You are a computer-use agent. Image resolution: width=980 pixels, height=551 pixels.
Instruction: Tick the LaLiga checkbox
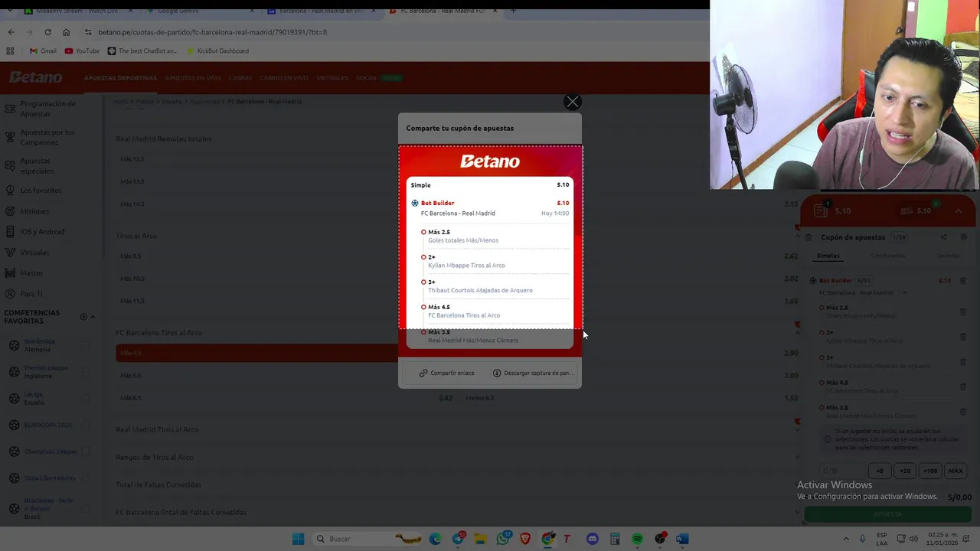86,398
